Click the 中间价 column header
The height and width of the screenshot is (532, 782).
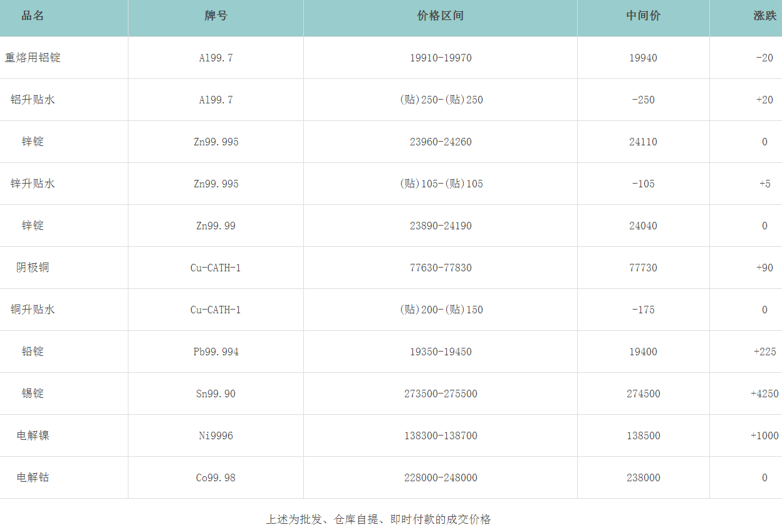643,16
